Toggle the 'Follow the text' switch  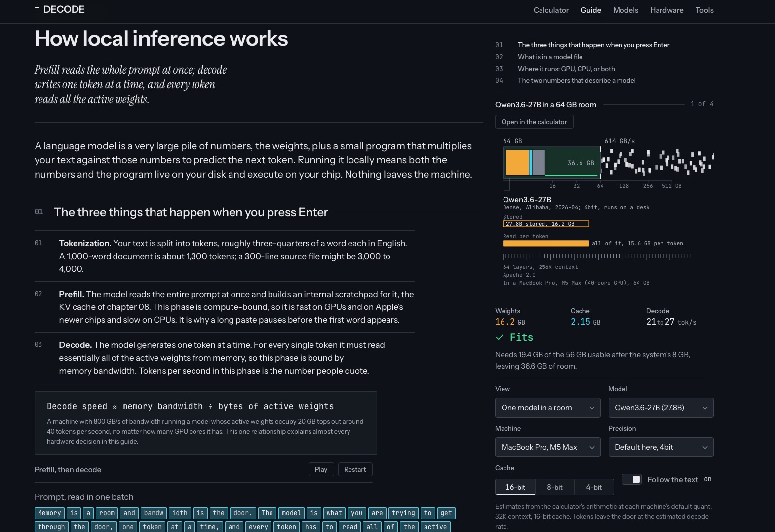(631, 479)
